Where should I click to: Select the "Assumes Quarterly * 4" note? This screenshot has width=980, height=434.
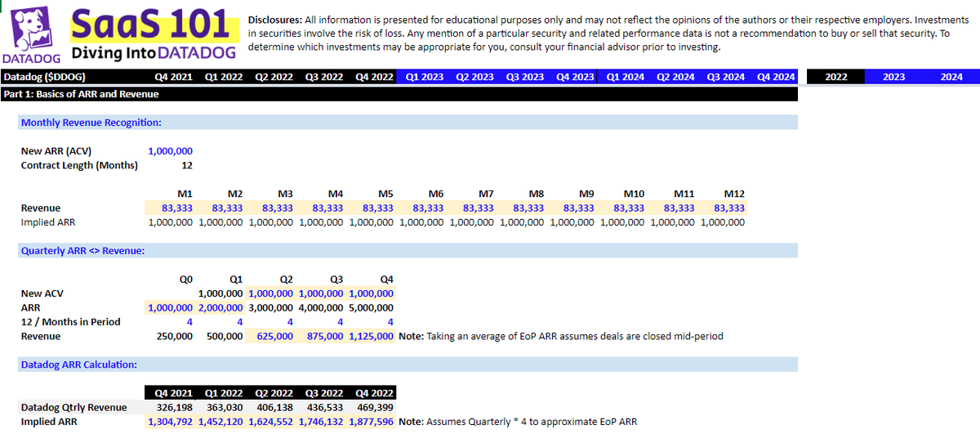tap(518, 422)
